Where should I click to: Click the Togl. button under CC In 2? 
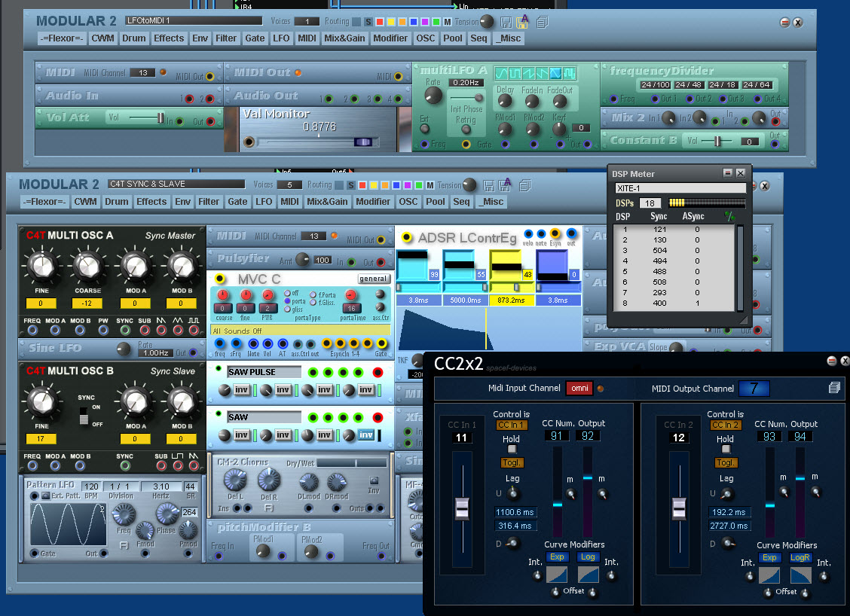click(726, 462)
